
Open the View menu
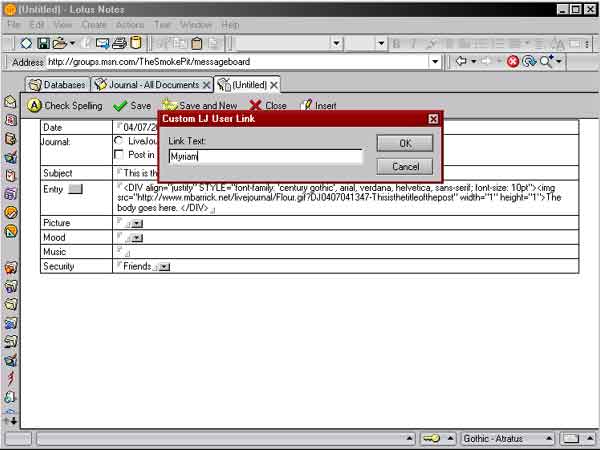click(63, 25)
